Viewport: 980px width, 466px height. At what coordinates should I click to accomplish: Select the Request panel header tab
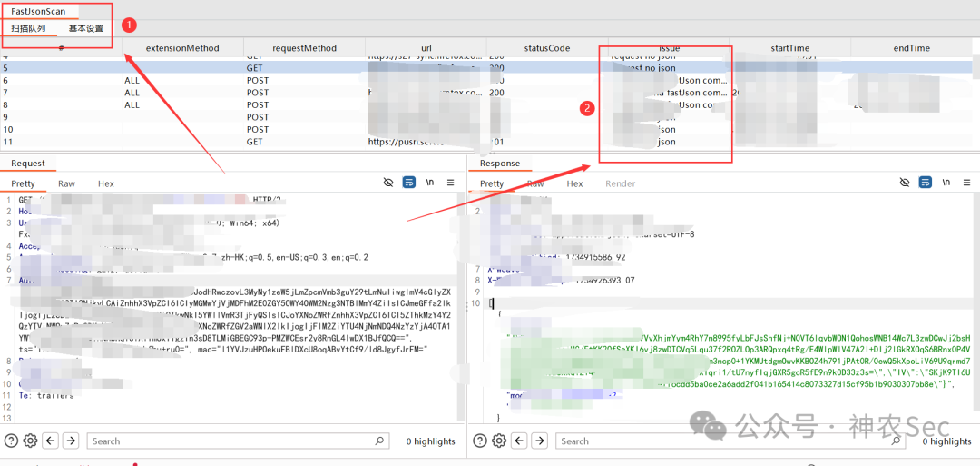[28, 164]
